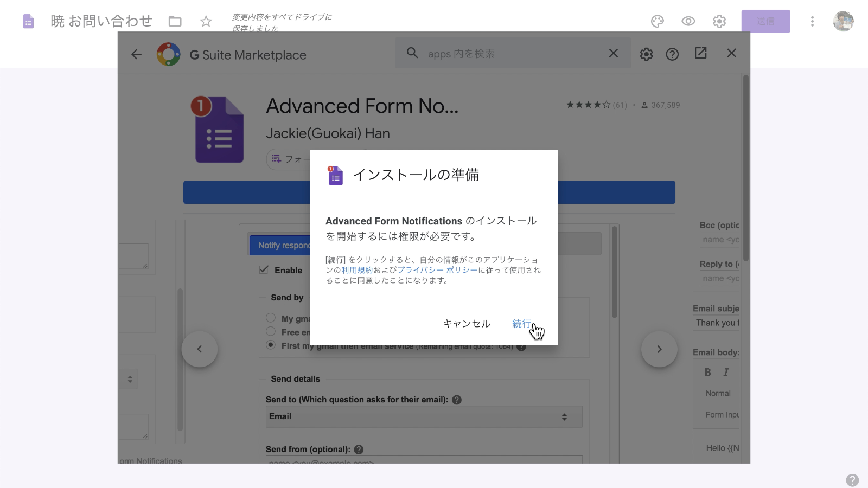
Task: Click the 送信 send button
Action: (766, 21)
